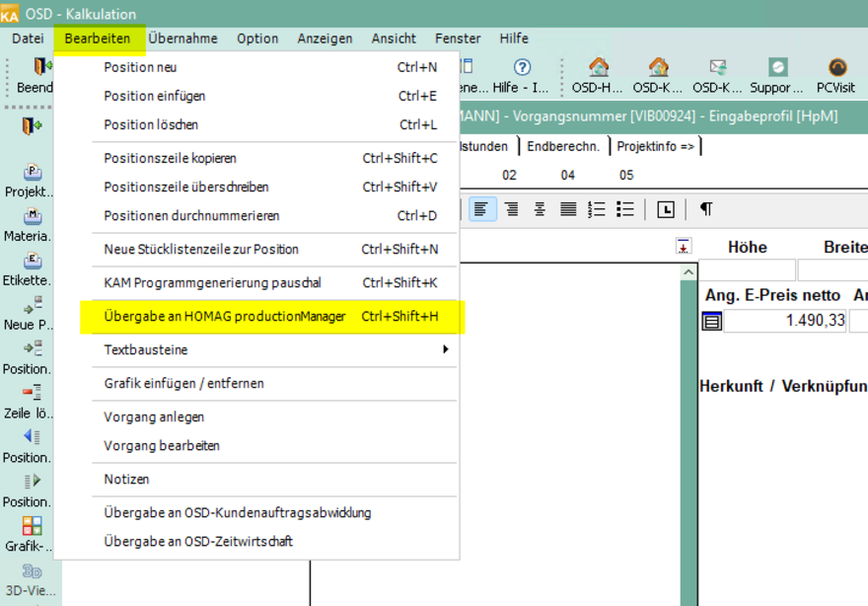This screenshot has width=868, height=606.
Task: Open the Hilfe menu
Action: 514,38
